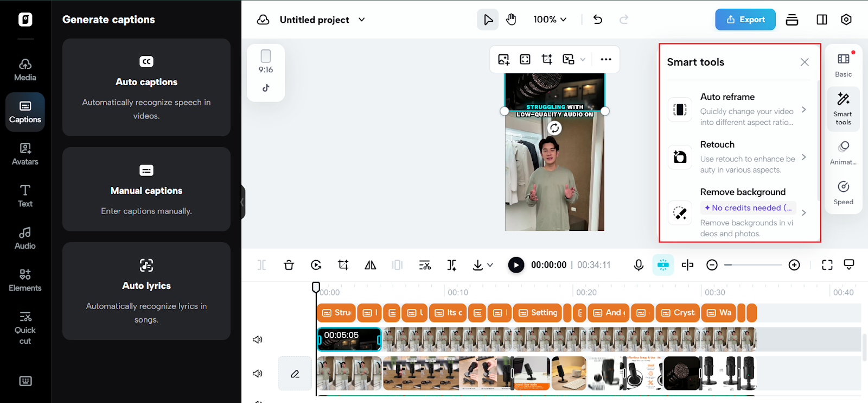Toggle the side panel layout icon

pos(822,20)
